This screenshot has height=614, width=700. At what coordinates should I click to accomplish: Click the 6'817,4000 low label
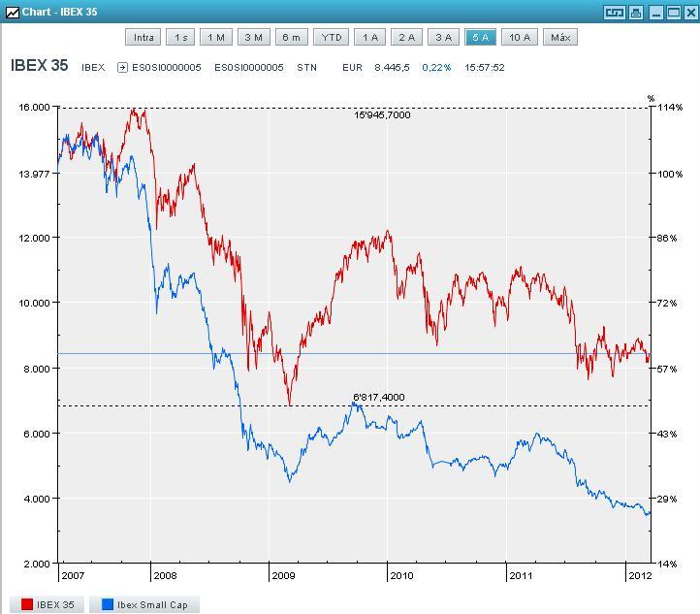(x=378, y=397)
